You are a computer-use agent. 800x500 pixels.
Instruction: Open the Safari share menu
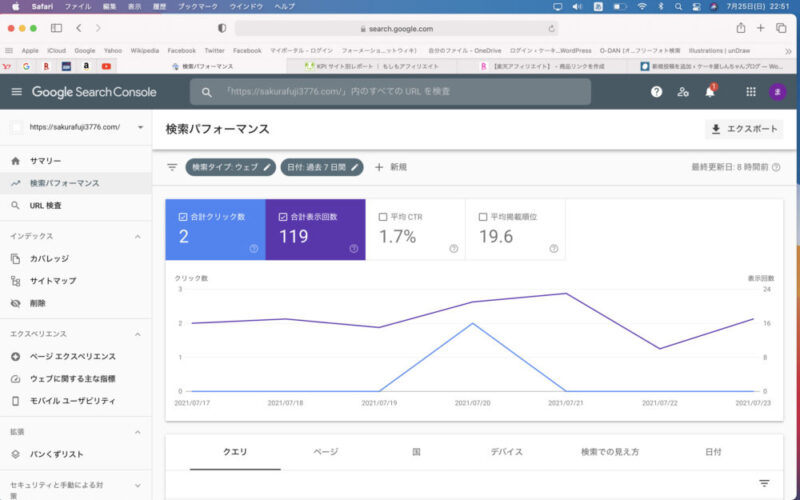(741, 28)
